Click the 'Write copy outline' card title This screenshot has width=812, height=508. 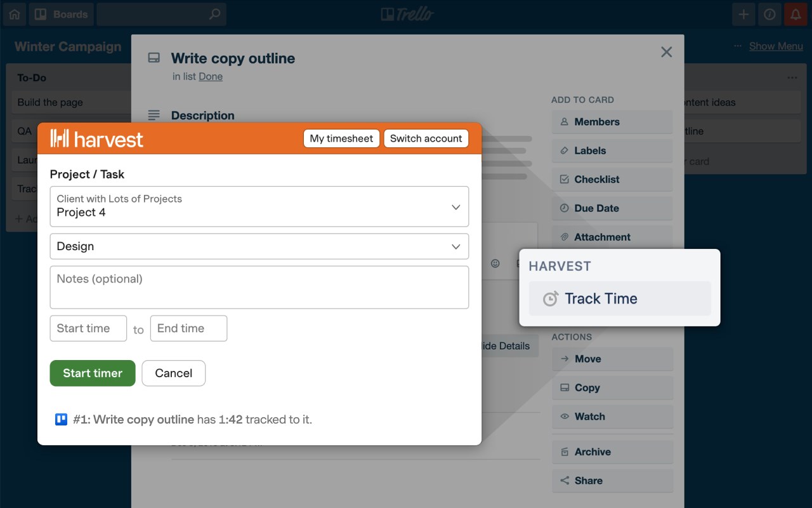click(233, 58)
